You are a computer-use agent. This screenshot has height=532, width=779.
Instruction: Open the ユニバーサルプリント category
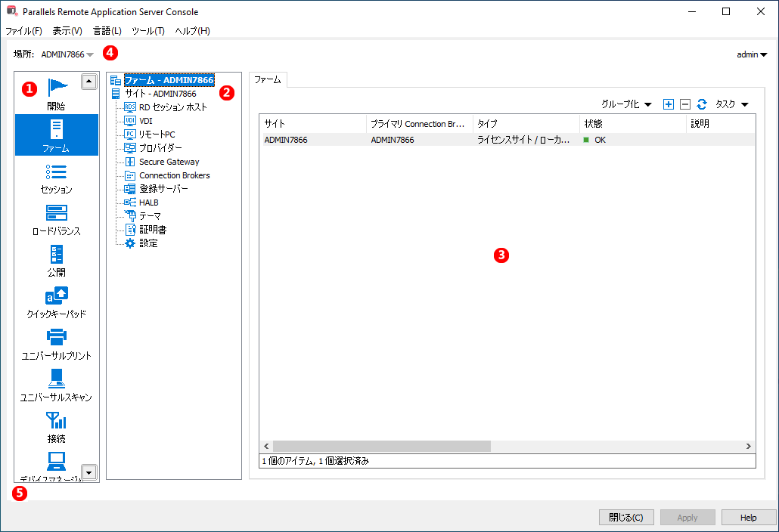click(x=57, y=343)
